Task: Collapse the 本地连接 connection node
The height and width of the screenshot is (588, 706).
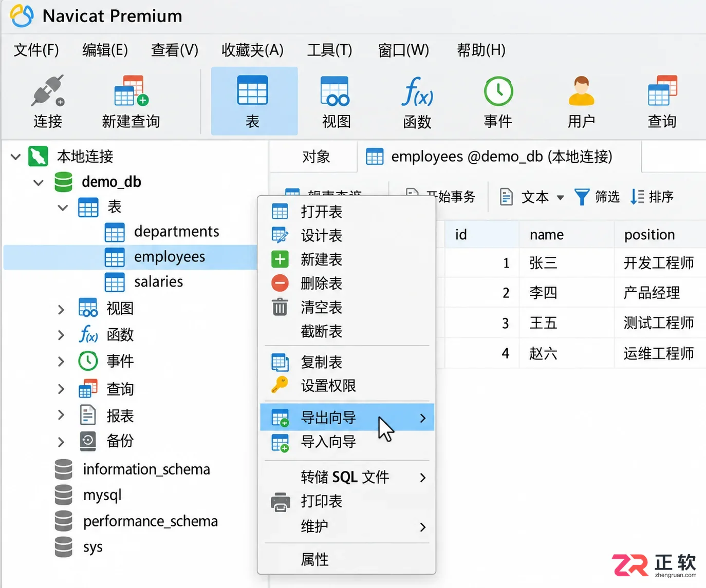Action: tap(16, 157)
